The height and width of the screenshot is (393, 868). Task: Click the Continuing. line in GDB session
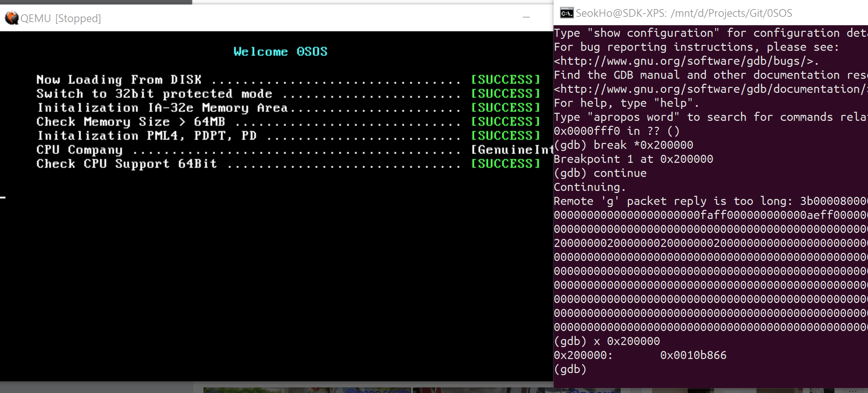589,187
